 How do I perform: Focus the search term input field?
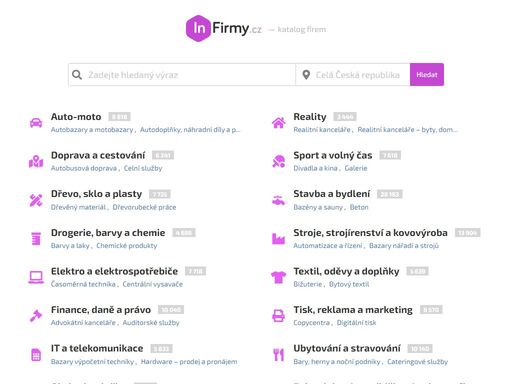(x=182, y=75)
